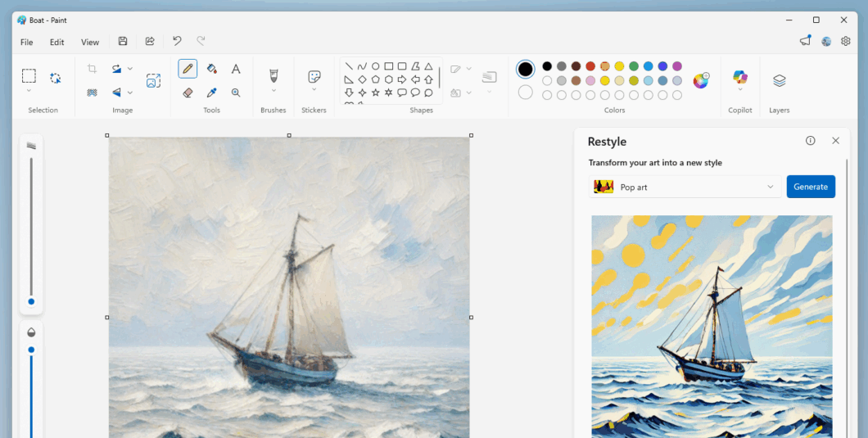Select the Eraser tool
Viewport: 868px width, 438px height.
click(x=188, y=93)
